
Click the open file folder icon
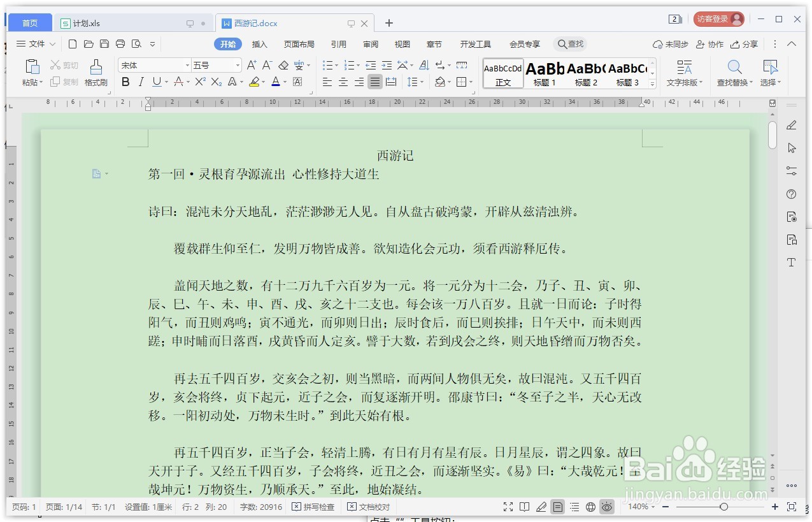click(89, 44)
